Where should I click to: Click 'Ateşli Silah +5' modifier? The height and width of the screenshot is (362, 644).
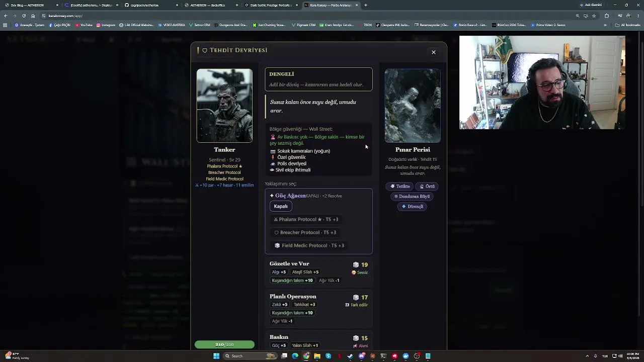pyautogui.click(x=305, y=272)
